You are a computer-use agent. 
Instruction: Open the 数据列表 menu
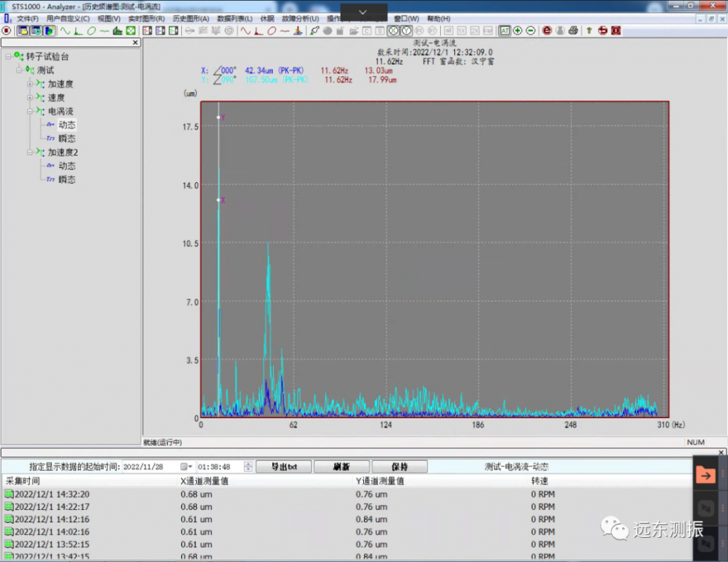(234, 18)
